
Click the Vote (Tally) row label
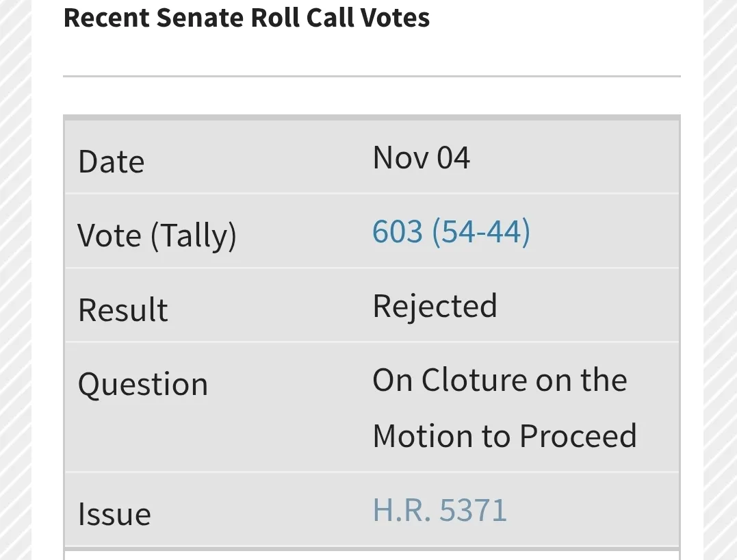tap(157, 236)
